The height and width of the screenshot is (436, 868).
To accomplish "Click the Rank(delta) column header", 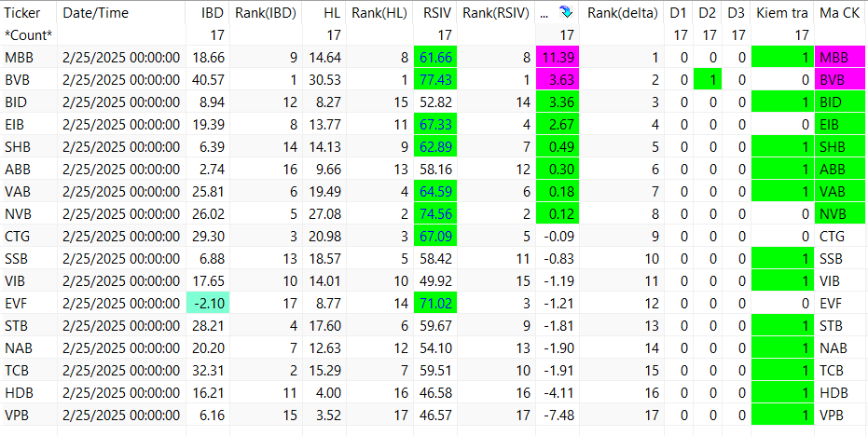I will coord(621,12).
